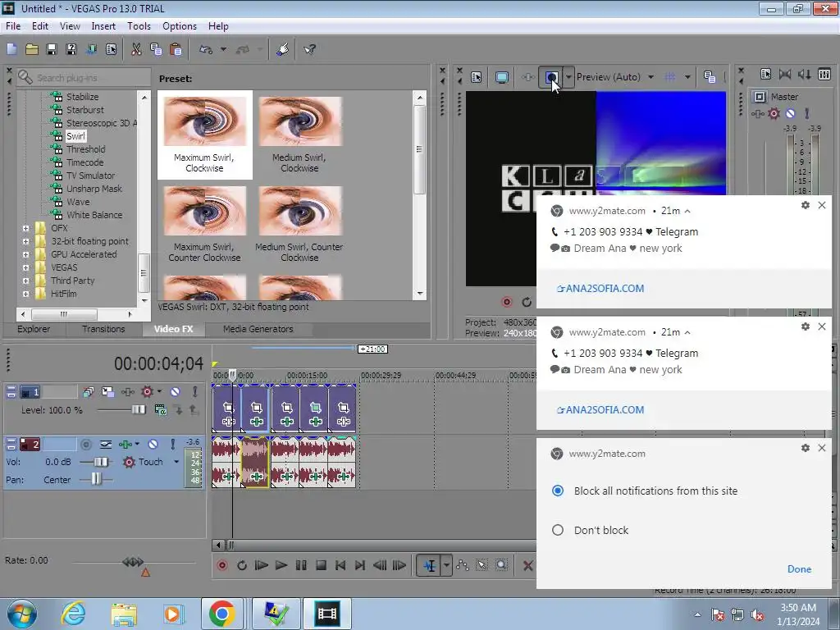Open the Options menu
840x630 pixels.
pos(180,26)
